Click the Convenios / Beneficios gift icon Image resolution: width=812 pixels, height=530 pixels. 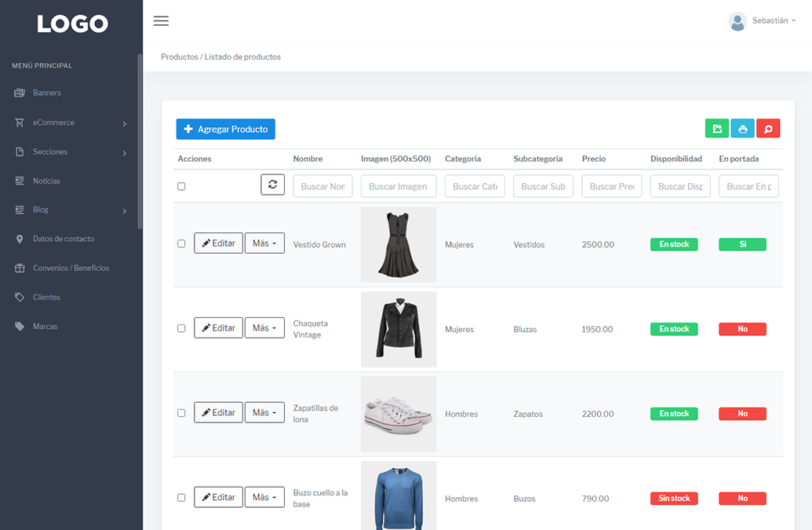(20, 268)
